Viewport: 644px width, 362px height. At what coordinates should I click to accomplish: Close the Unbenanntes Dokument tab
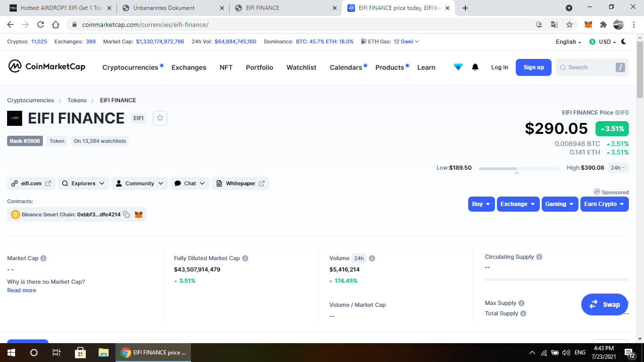(x=222, y=8)
